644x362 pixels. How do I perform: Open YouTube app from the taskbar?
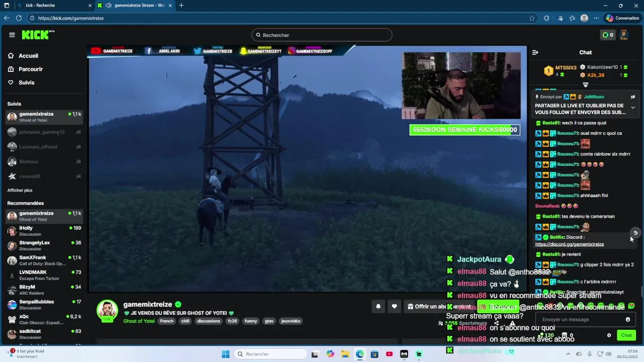coord(389,354)
